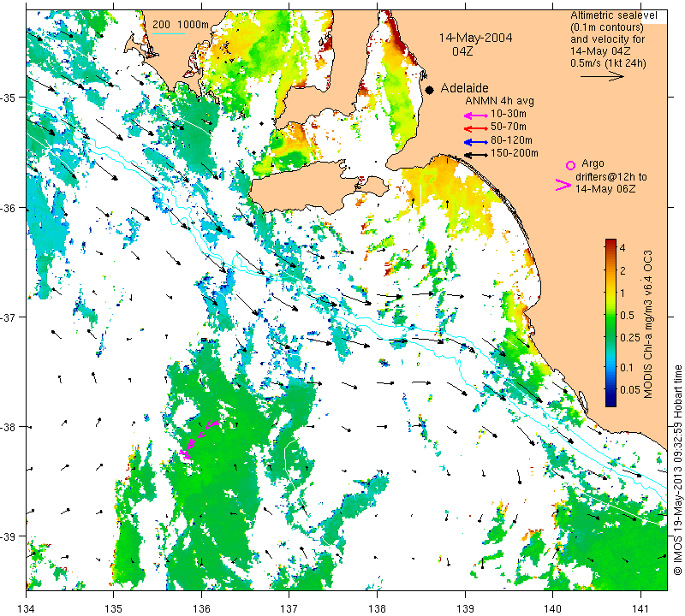Click the 'Altimetric sealevel' legend title
The width and height of the screenshot is (685, 616).
613,15
